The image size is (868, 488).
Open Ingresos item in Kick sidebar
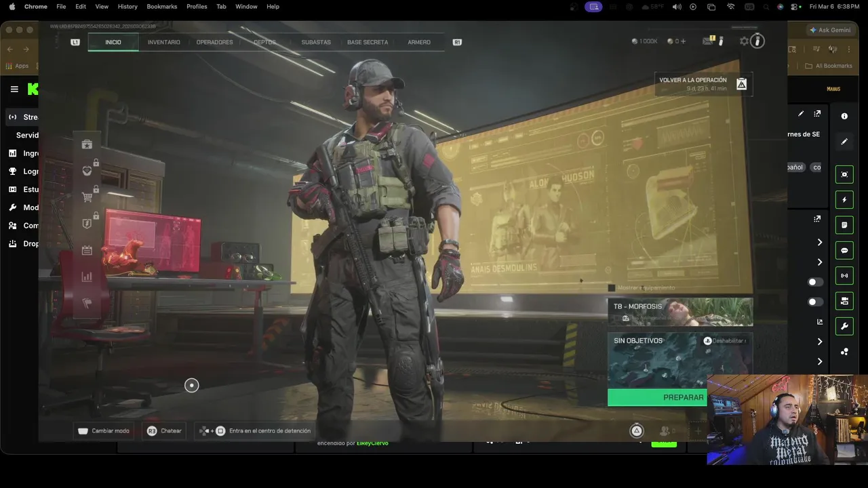pos(23,153)
